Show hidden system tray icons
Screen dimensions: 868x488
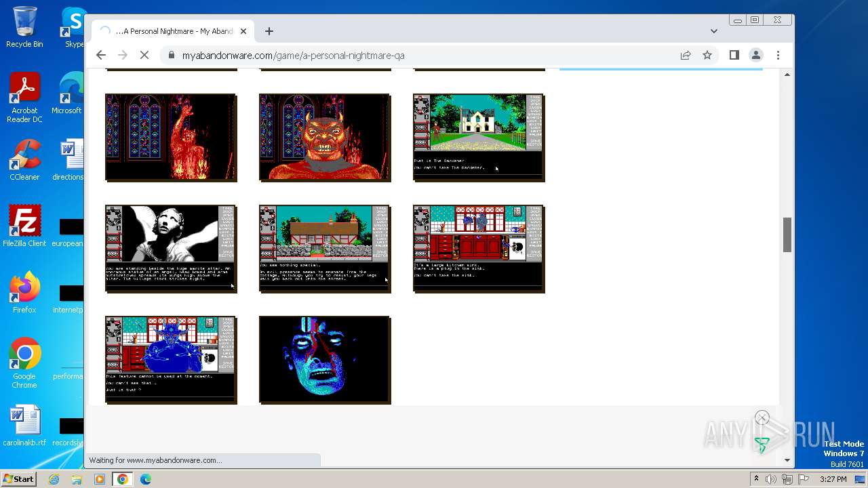(x=756, y=479)
